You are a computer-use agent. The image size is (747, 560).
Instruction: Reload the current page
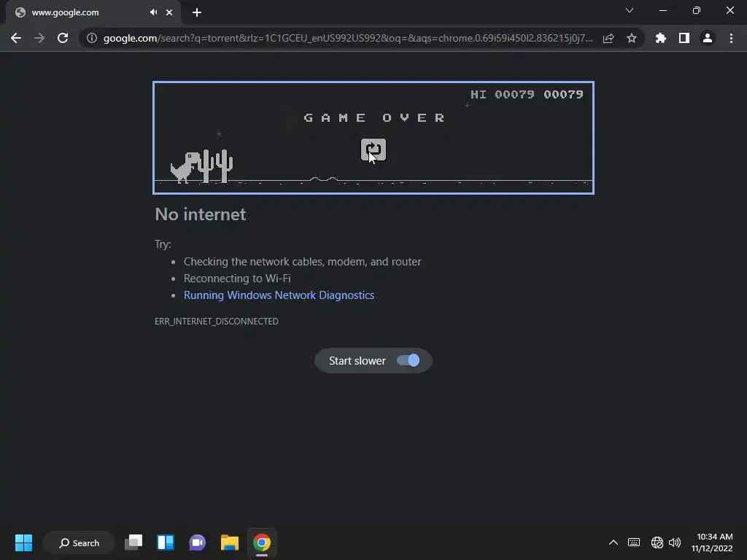63,38
